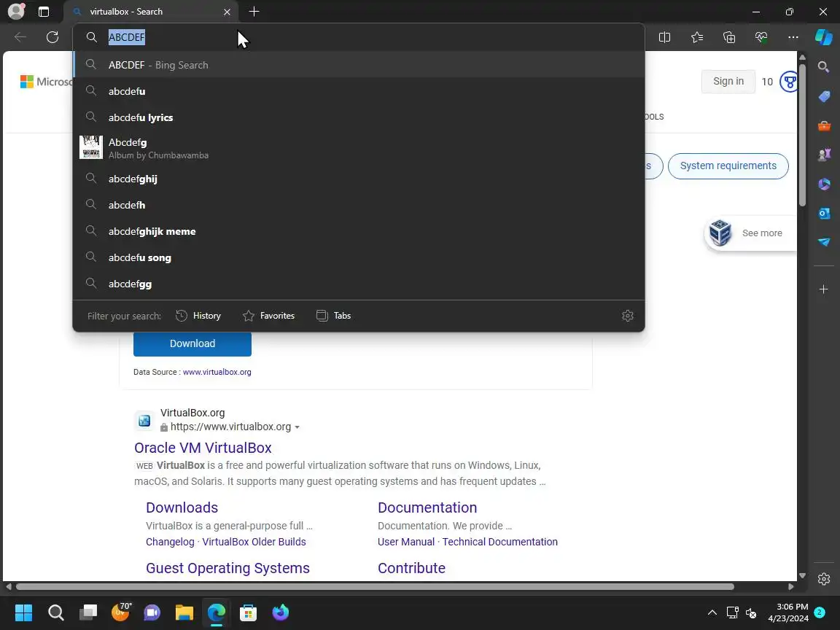This screenshot has width=840, height=630.
Task: Click the vertical page scrollbar thumb
Action: tap(802, 135)
